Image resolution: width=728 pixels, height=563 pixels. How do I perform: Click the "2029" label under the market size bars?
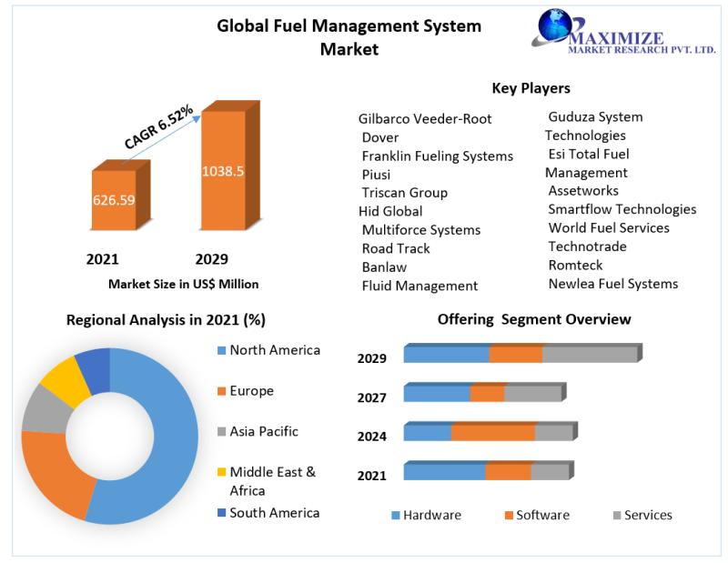[212, 259]
